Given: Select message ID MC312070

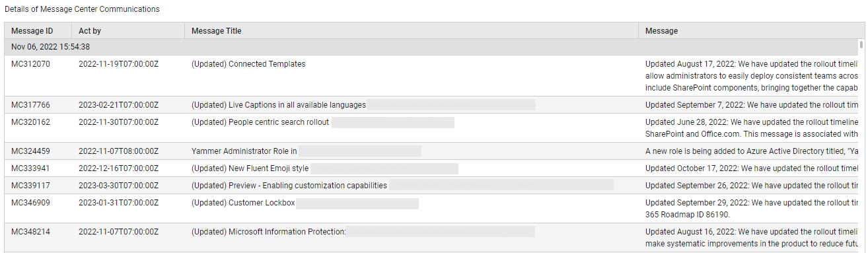Looking at the screenshot, I should tap(30, 64).
